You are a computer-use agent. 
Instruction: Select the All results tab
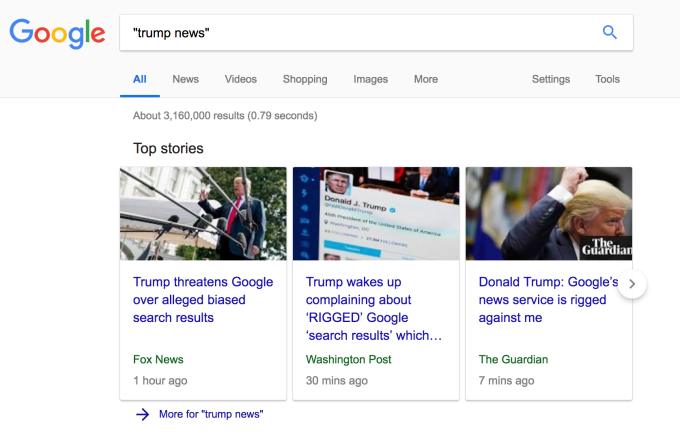tap(139, 79)
